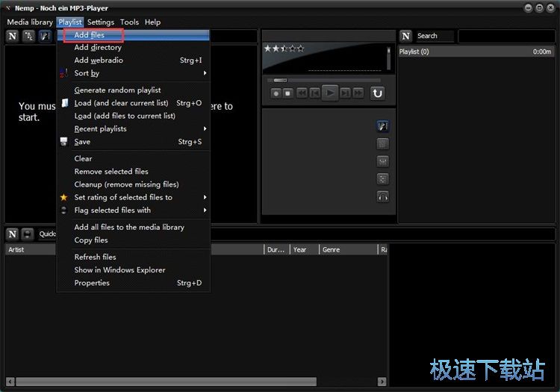560x392 pixels.
Task: Click the next track button
Action: (x=345, y=93)
